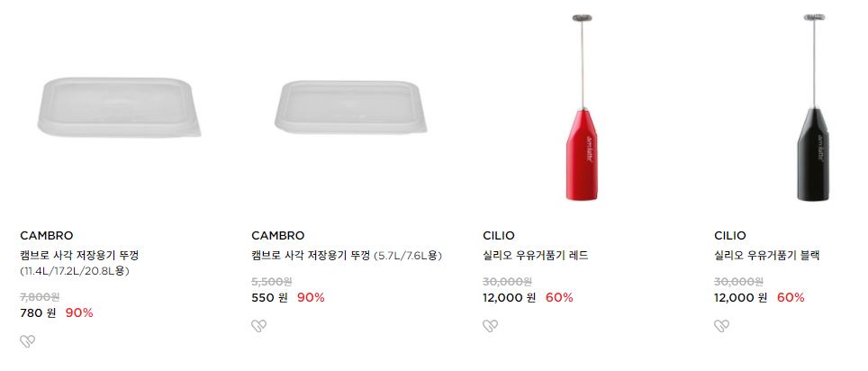Click CILIO brand above black frother title
This screenshot has height=371, width=868.
[x=730, y=236]
